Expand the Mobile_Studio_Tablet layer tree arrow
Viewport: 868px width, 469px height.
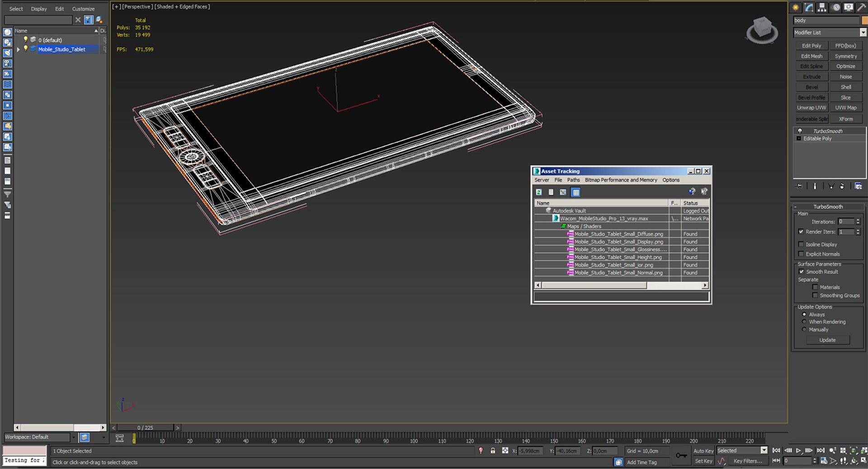click(18, 49)
